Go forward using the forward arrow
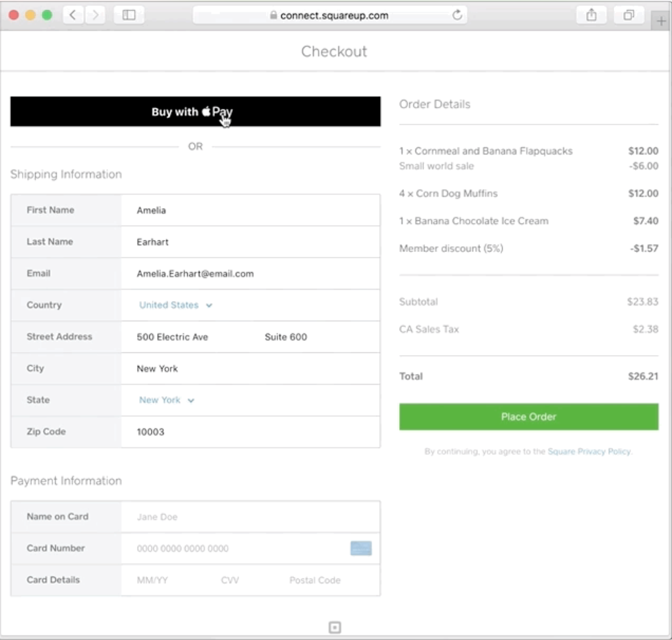The height and width of the screenshot is (640, 672). 94,15
